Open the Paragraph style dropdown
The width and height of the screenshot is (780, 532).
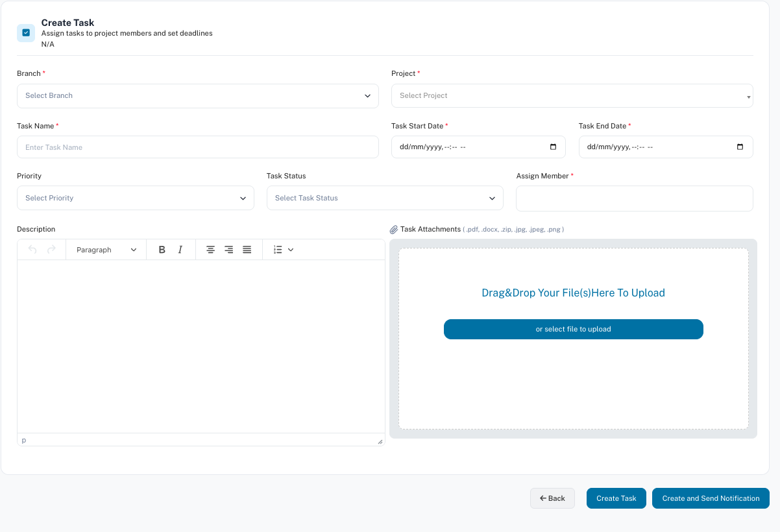[x=106, y=250]
